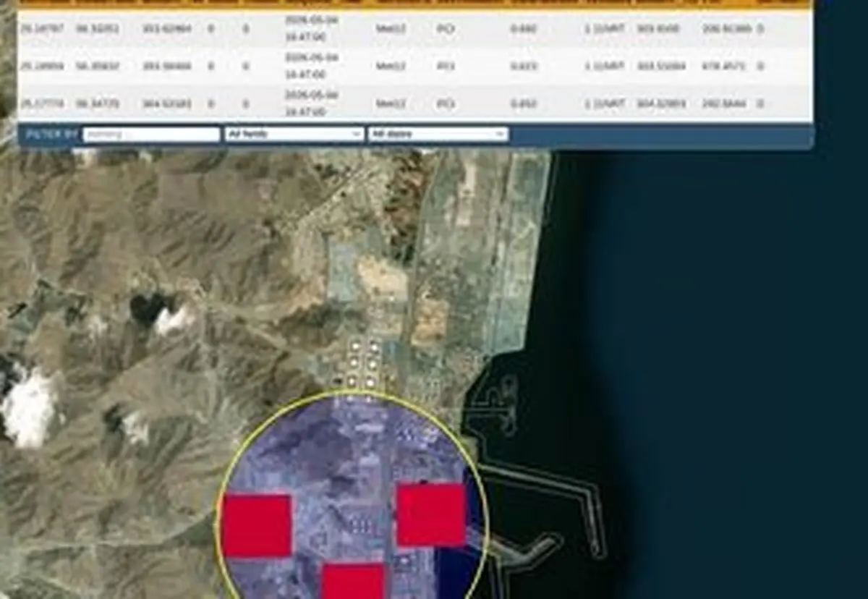Click the table cell reading 304.53183
The height and width of the screenshot is (599, 868).
(167, 104)
